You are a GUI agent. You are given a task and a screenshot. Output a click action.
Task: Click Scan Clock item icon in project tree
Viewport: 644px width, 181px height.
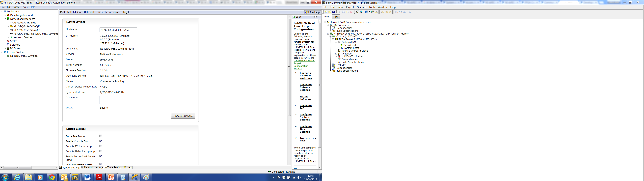[342, 45]
